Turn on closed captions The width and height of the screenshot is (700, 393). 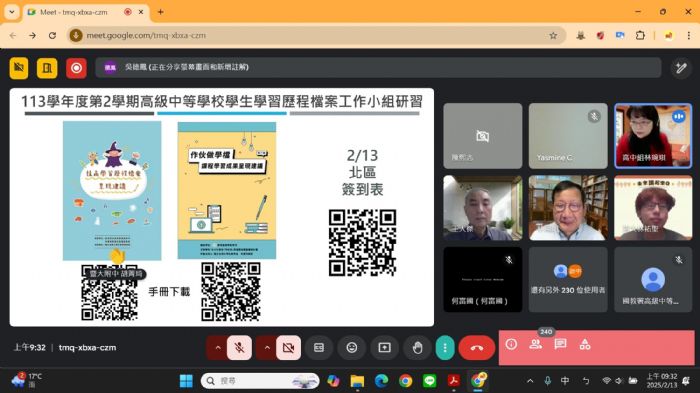(319, 347)
